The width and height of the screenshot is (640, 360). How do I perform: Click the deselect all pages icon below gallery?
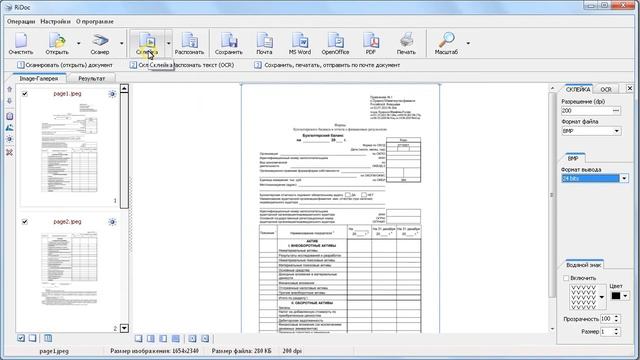click(x=33, y=338)
